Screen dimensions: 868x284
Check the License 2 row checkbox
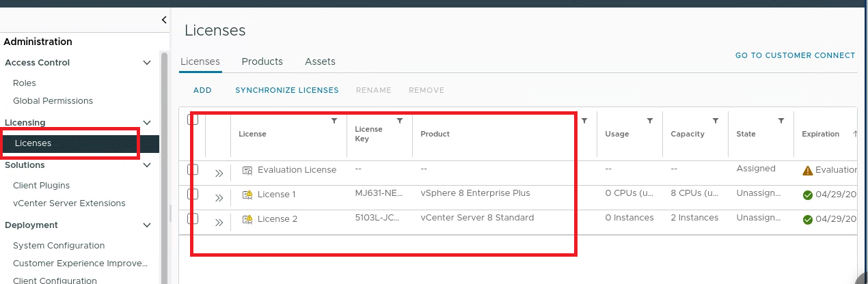(x=193, y=218)
